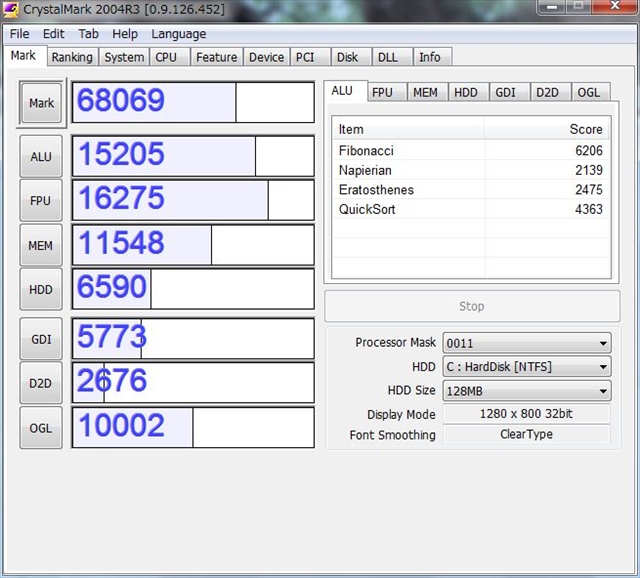Viewport: 640px width, 578px height.
Task: Click the GDI score 5773 bar
Action: pos(193,339)
